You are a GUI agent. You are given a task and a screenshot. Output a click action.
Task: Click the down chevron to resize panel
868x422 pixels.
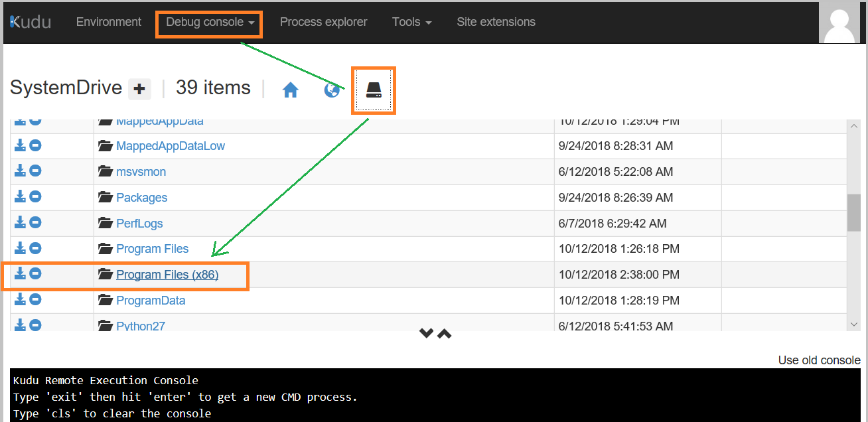click(x=426, y=333)
